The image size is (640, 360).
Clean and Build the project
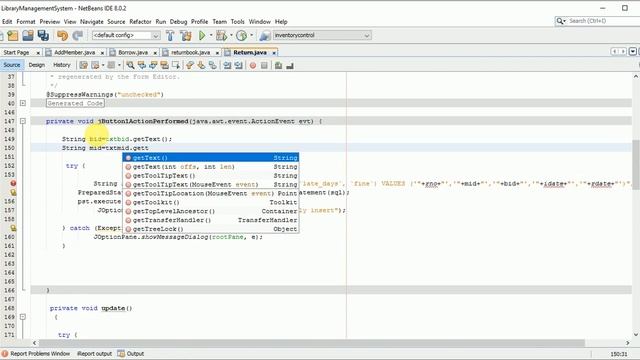click(186, 36)
